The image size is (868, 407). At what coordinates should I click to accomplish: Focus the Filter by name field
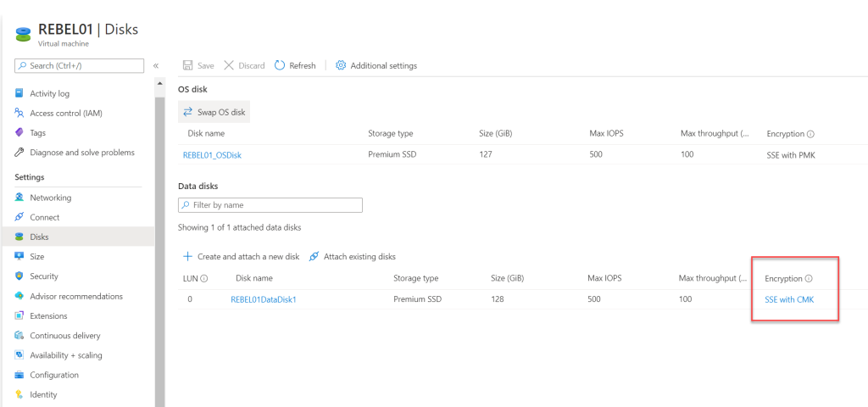tap(270, 205)
